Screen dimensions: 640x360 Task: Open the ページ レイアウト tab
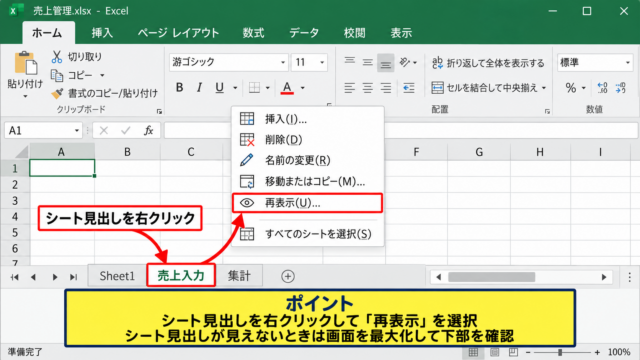pos(178,33)
